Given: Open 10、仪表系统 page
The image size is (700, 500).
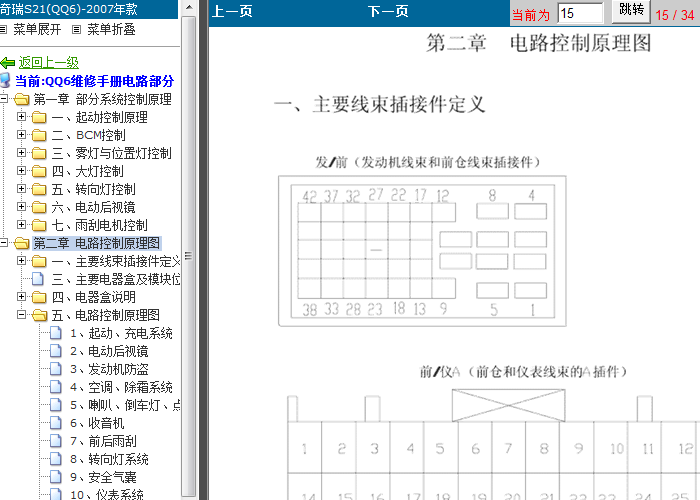Looking at the screenshot, I should click(107, 494).
